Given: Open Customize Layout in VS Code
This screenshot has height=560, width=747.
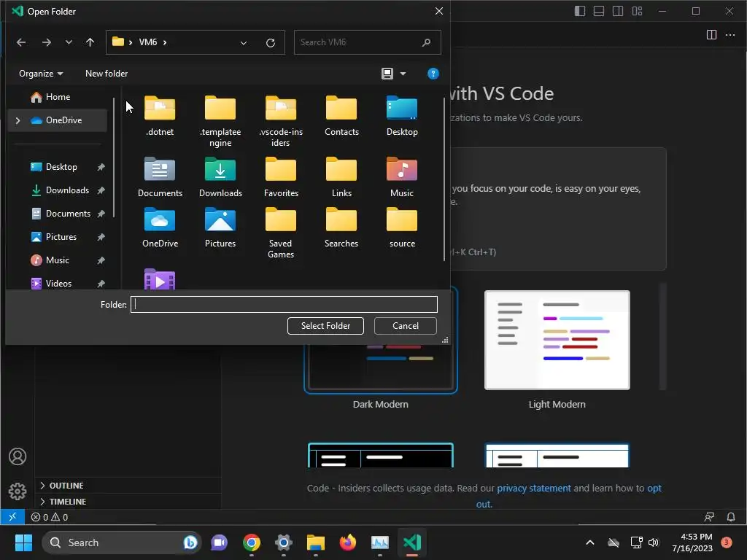Looking at the screenshot, I should [x=637, y=11].
